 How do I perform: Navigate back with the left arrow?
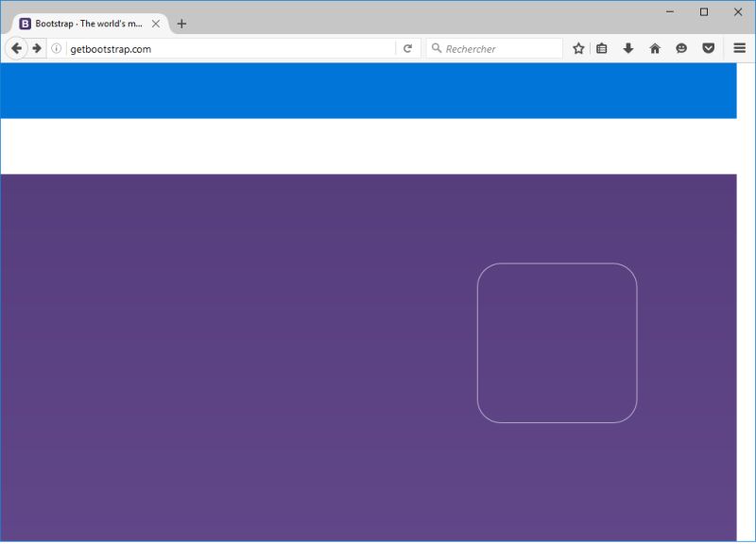coord(15,48)
